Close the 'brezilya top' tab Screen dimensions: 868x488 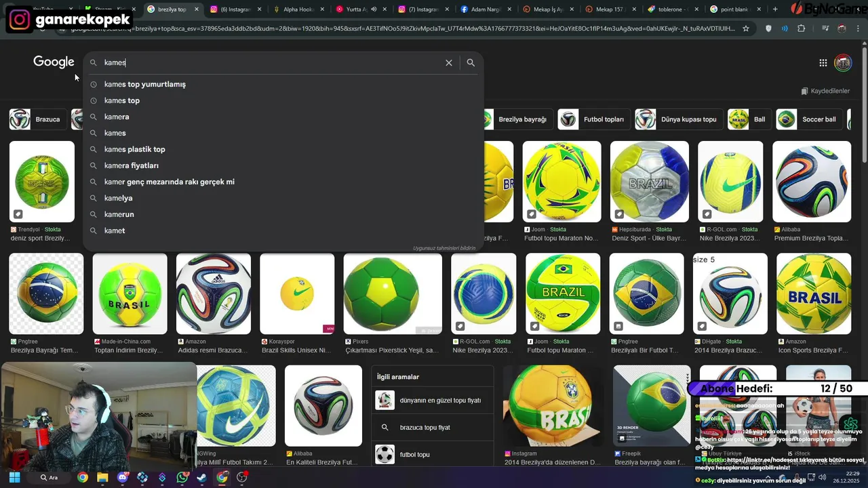[x=197, y=9]
